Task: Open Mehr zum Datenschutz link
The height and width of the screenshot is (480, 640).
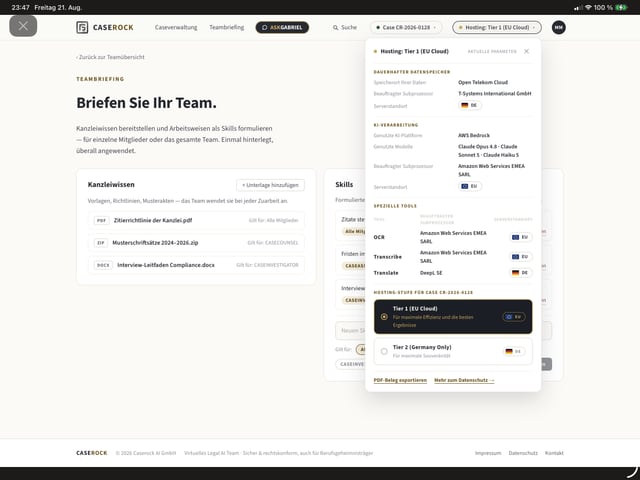Action: coord(464,380)
